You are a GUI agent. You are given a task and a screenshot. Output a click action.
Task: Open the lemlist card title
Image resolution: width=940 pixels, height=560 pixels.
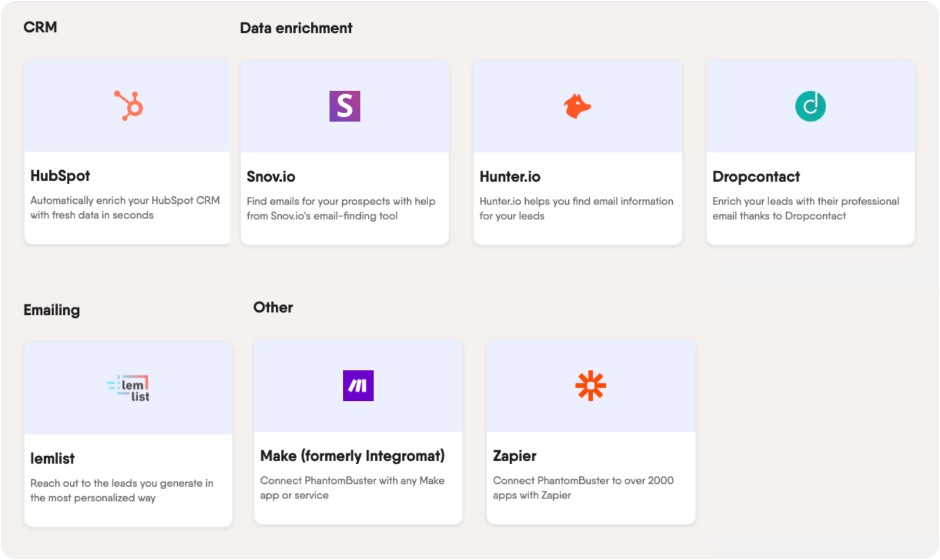pos(52,459)
